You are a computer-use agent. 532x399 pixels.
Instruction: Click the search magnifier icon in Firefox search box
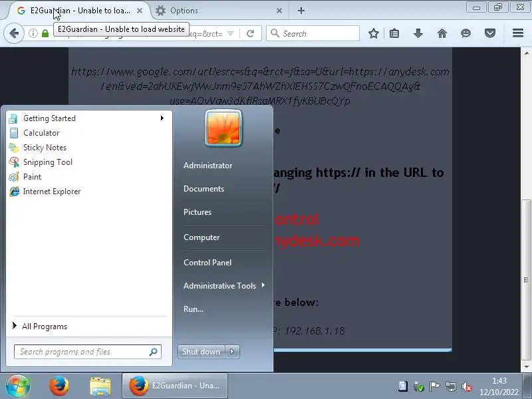point(275,33)
